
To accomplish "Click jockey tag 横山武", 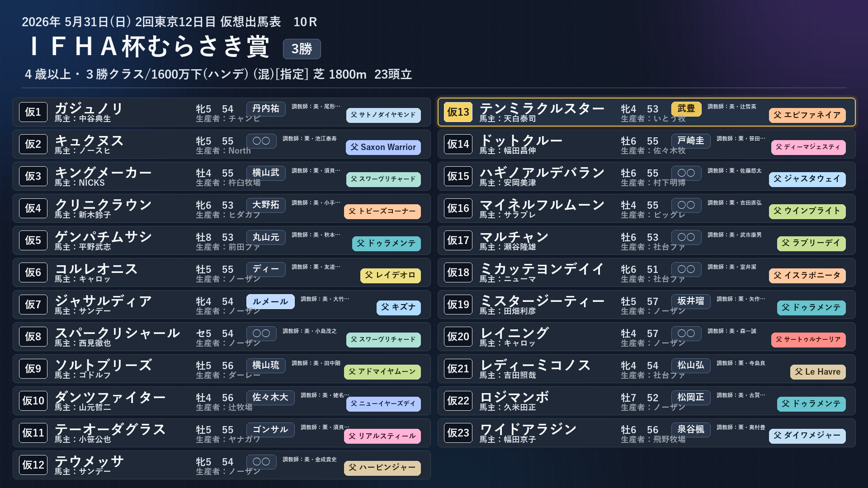I will pyautogui.click(x=266, y=173).
